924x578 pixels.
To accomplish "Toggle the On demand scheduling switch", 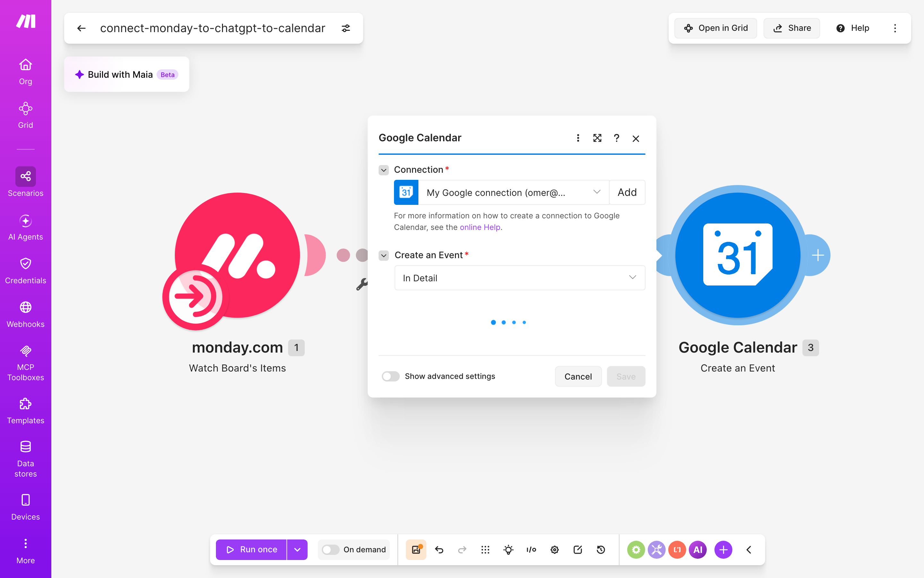I will tap(330, 550).
